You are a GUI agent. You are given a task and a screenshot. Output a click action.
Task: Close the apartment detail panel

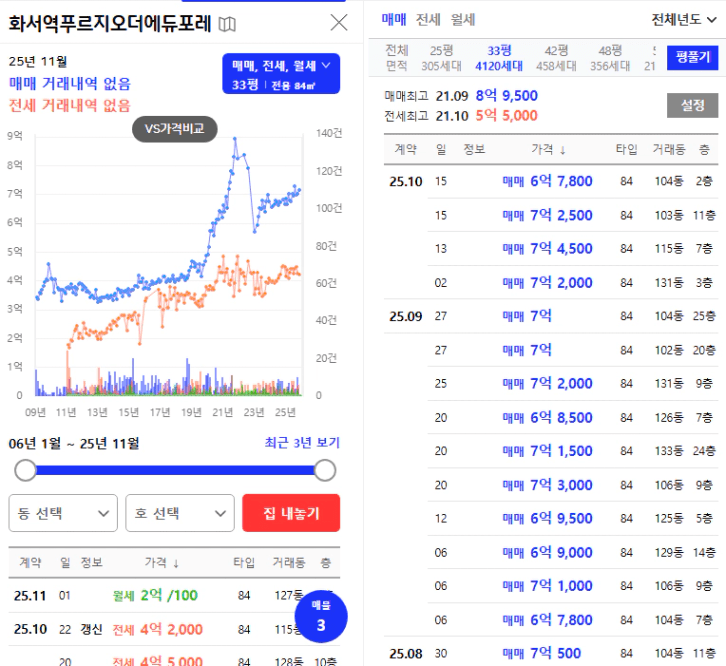point(339,22)
